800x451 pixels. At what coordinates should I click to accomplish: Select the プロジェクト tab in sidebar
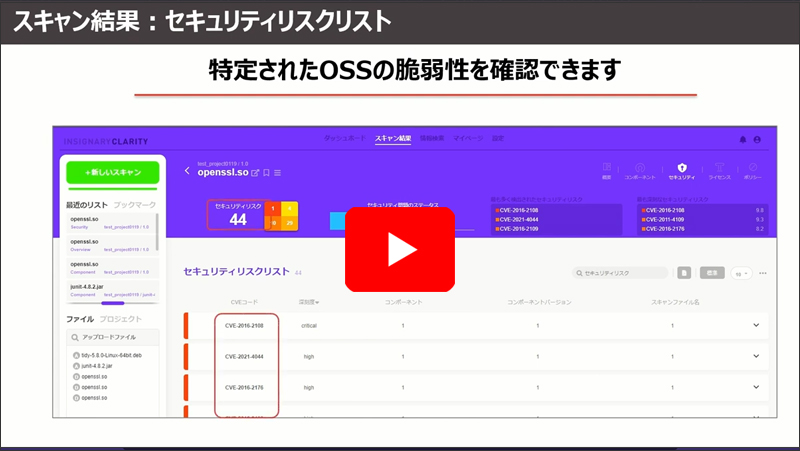pyautogui.click(x=120, y=319)
